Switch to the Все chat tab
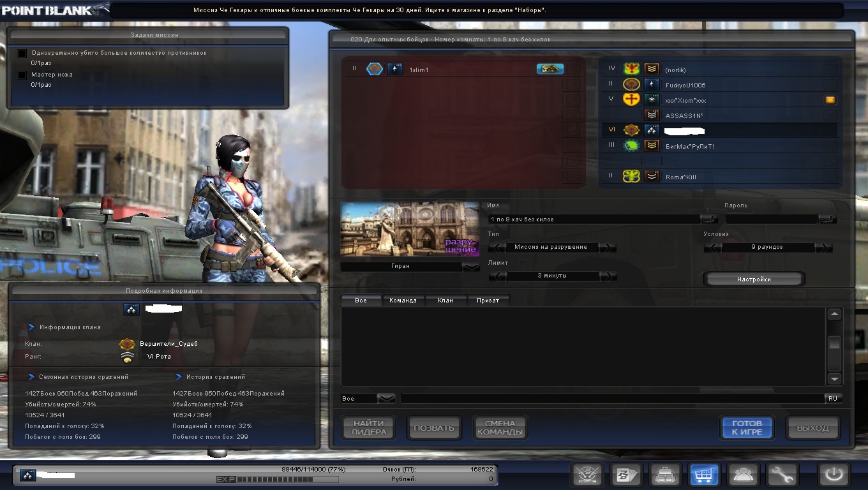The width and height of the screenshot is (868, 490). pos(361,300)
